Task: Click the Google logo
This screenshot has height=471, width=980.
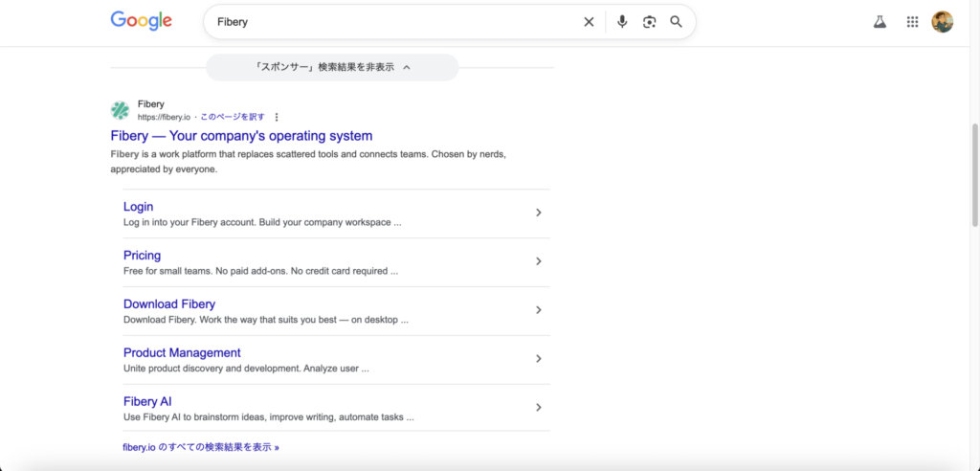Action: click(x=142, y=21)
